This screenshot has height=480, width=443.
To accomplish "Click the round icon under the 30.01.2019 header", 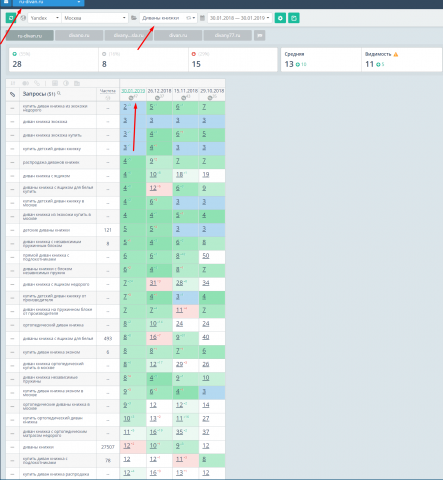I will click(x=131, y=98).
